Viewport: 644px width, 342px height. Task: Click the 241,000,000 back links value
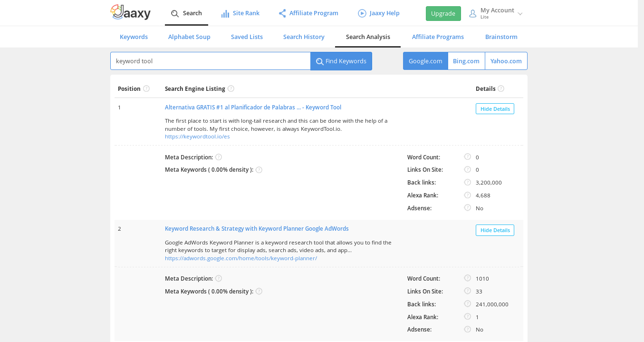[492, 304]
